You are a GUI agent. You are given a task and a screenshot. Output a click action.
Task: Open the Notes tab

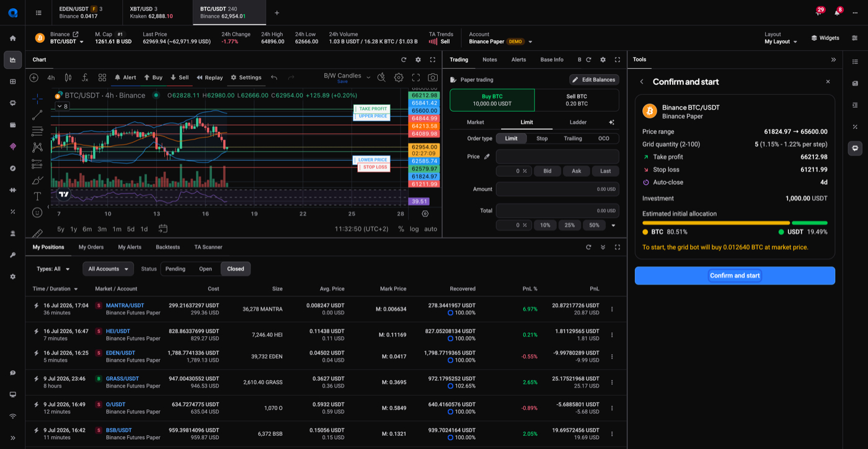click(x=490, y=60)
